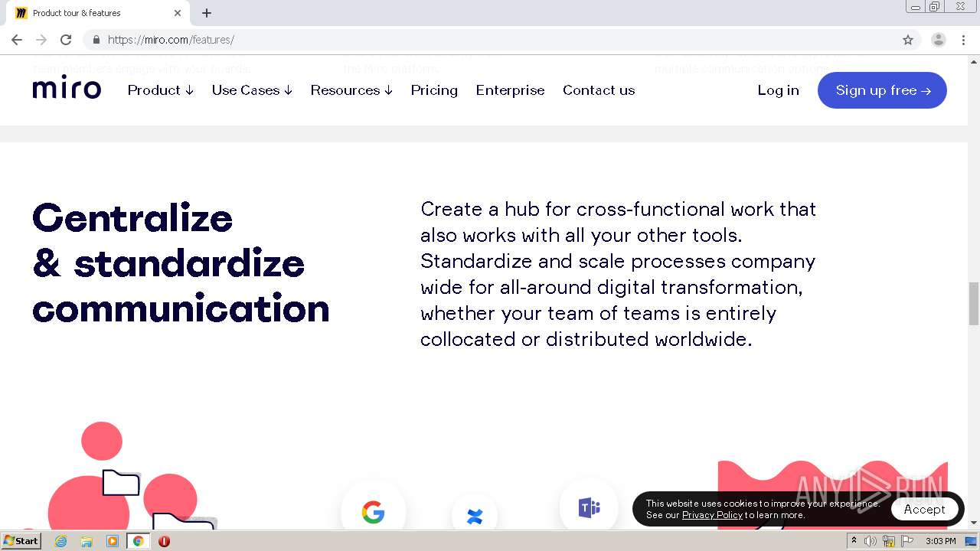Open the Privacy Policy link
Image resolution: width=980 pixels, height=551 pixels.
[x=712, y=515]
